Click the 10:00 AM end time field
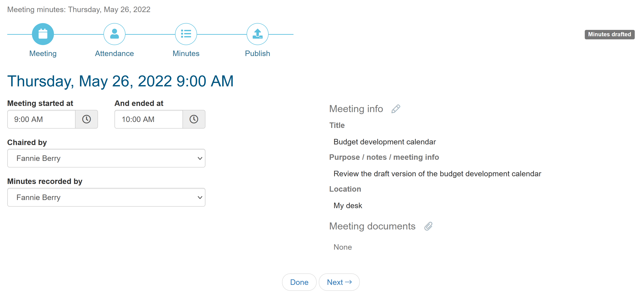The height and width of the screenshot is (302, 644). [x=149, y=119]
